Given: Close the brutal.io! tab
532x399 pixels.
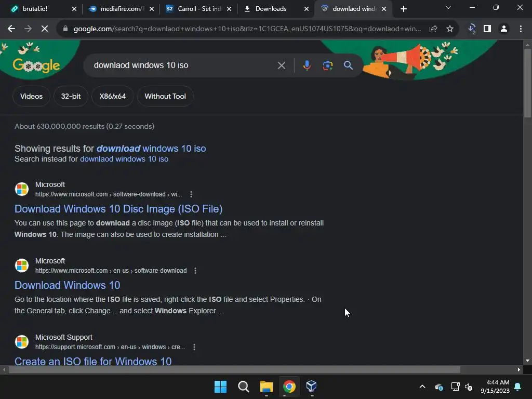Looking at the screenshot, I should pyautogui.click(x=74, y=9).
